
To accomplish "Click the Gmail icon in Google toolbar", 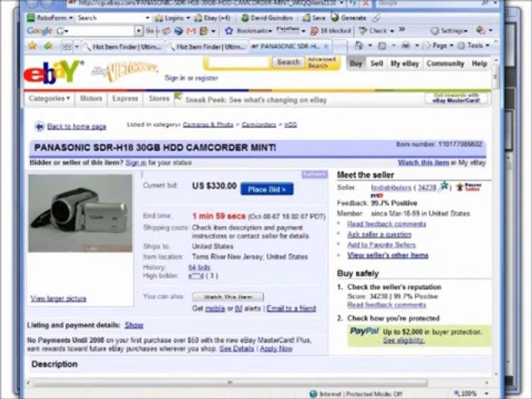I will (x=191, y=31).
